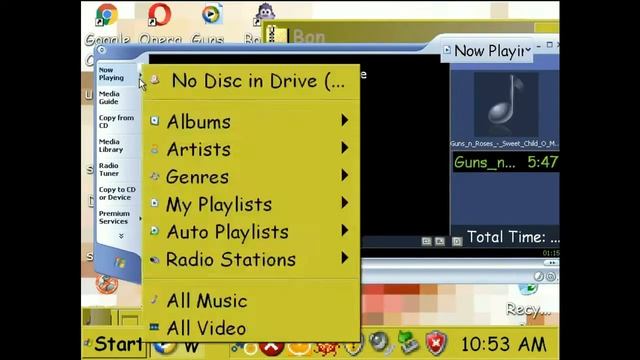The width and height of the screenshot is (640, 360).
Task: Click the round skin mode button in the player
Action: pyautogui.click(x=551, y=276)
